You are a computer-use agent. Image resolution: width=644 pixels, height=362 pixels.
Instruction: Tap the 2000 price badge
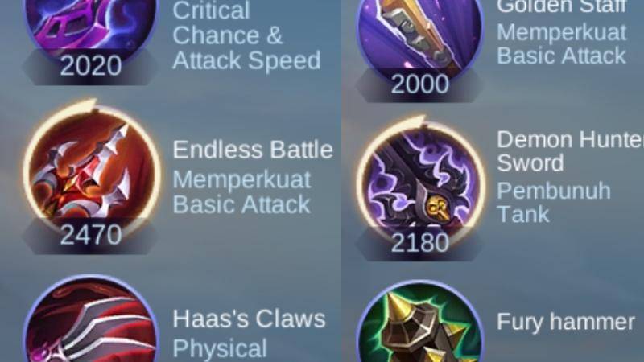coord(419,84)
